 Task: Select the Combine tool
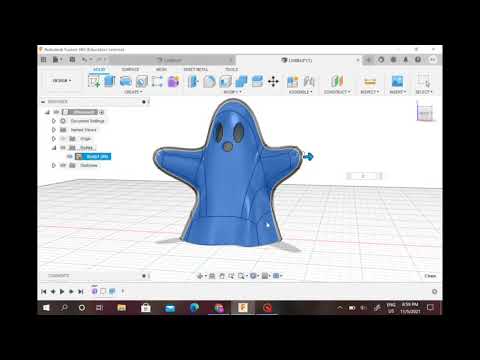click(241, 81)
